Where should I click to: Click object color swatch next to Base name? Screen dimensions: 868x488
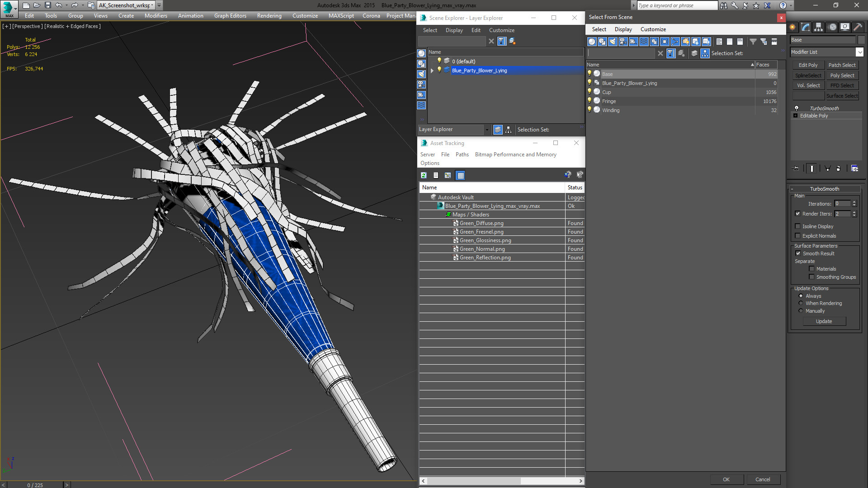tap(862, 40)
